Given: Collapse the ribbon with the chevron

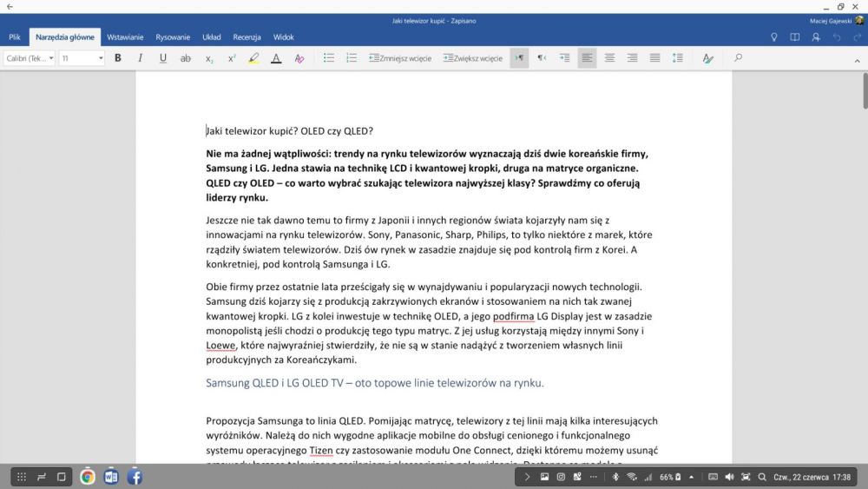Looking at the screenshot, I should coord(857,61).
